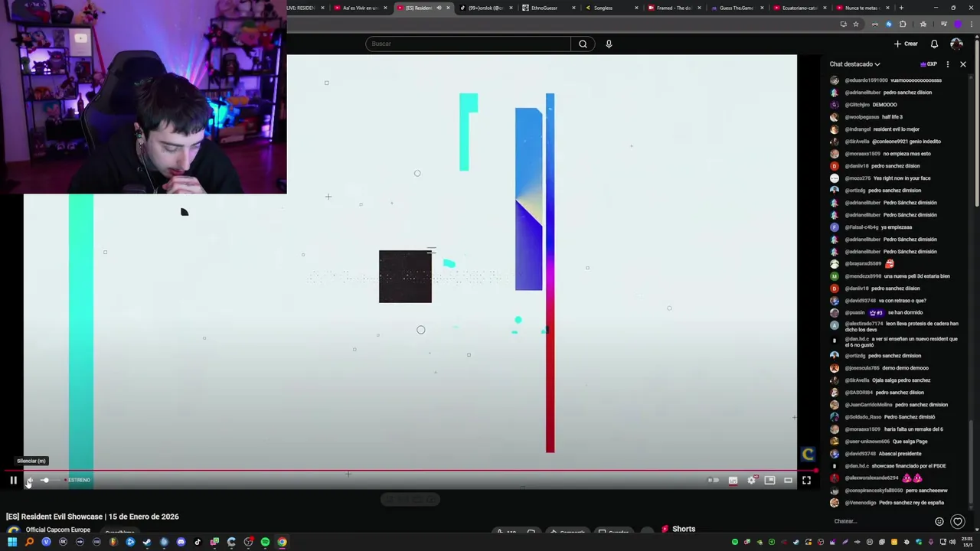Viewport: 980px width, 551px height.
Task: Open the Chrome three-dot menu
Action: click(971, 24)
